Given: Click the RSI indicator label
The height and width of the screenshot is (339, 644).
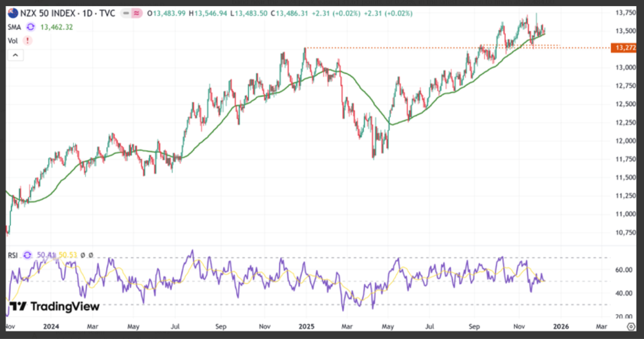Looking at the screenshot, I should click(13, 256).
